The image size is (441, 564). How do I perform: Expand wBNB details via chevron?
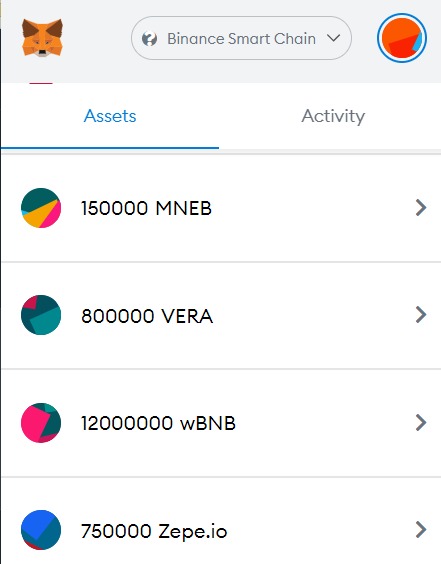[x=421, y=422]
